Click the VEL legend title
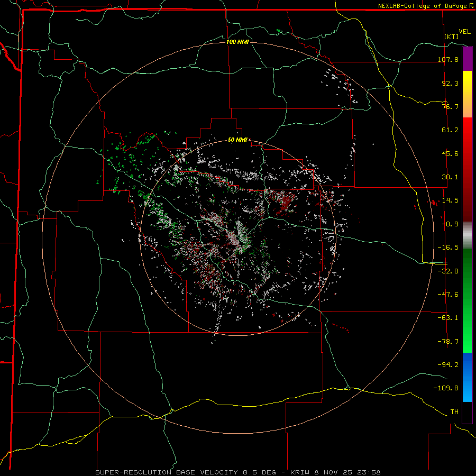 465,32
